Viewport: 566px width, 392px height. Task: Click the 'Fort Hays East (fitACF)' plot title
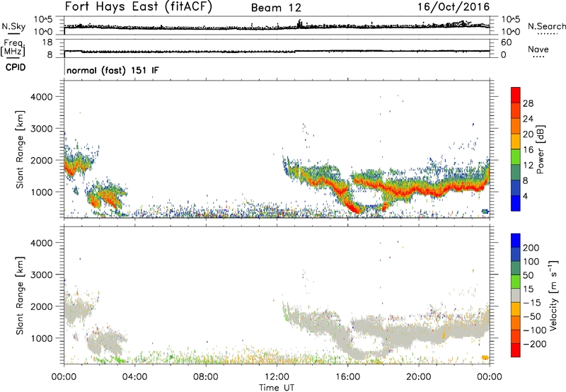(x=139, y=6)
